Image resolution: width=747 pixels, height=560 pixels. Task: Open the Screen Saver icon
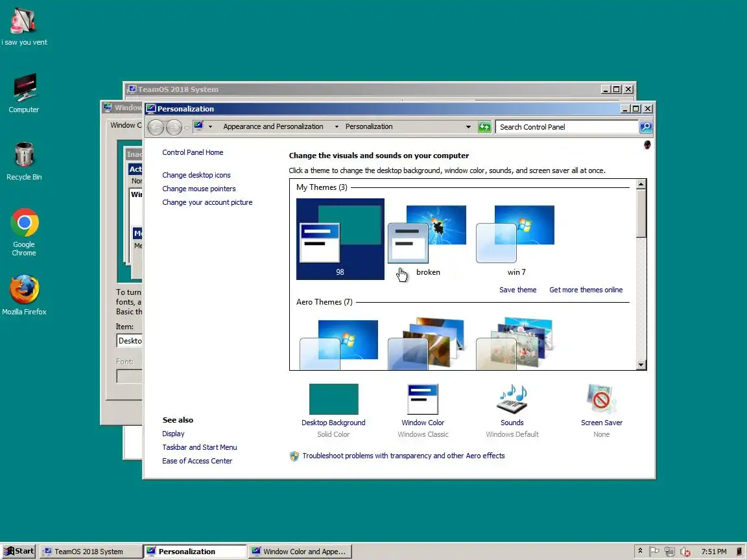point(601,399)
